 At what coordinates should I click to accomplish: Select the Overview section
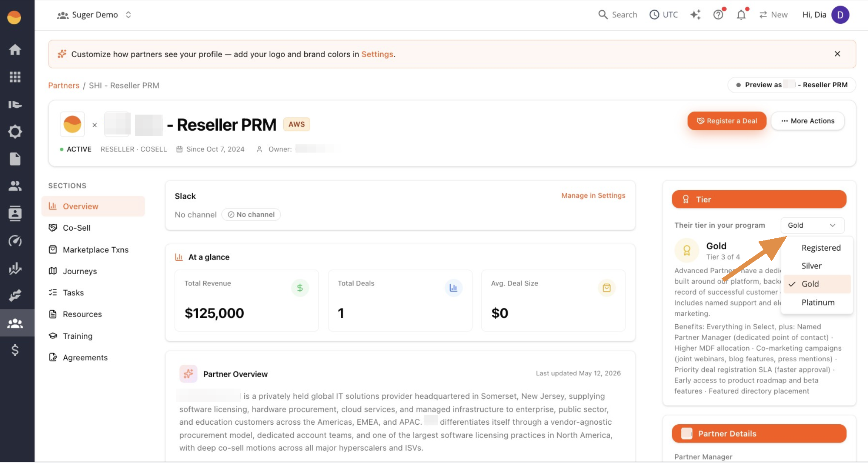pos(93,206)
